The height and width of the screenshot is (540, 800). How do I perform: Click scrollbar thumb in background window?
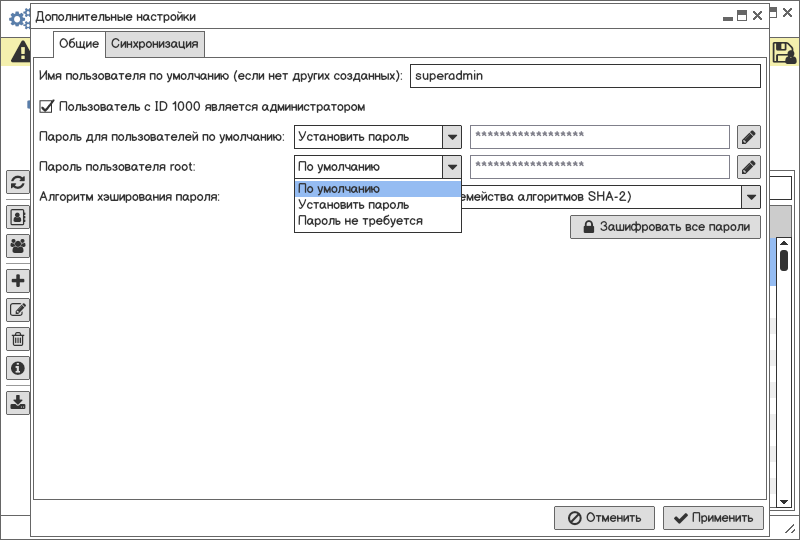coord(784,260)
